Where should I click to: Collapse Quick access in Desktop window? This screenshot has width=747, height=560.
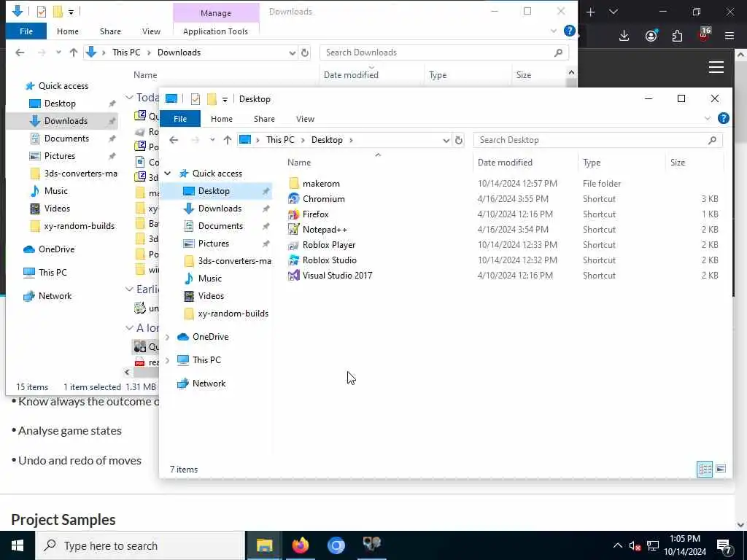[x=168, y=174]
